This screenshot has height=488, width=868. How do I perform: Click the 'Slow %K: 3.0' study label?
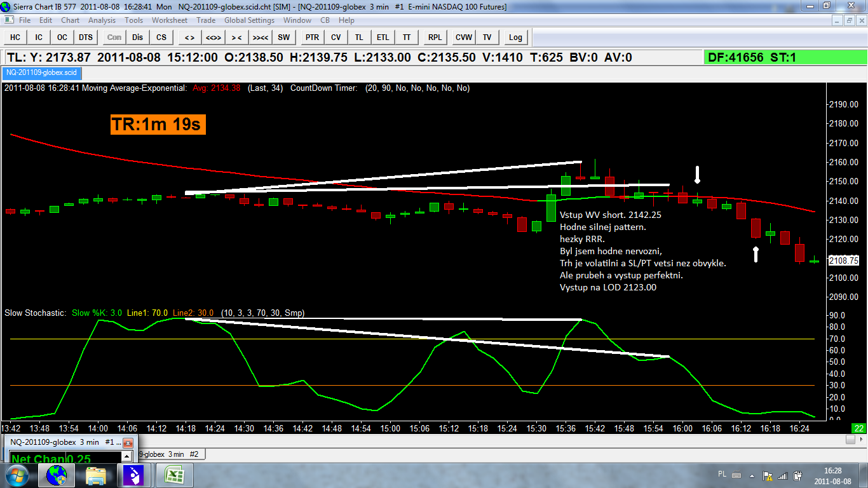pos(97,313)
